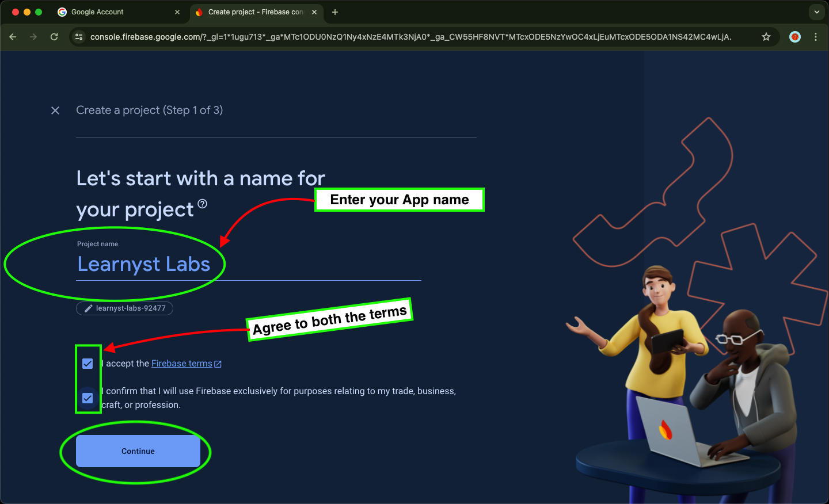Close the project creation wizard with the X
The width and height of the screenshot is (829, 504).
55,110
